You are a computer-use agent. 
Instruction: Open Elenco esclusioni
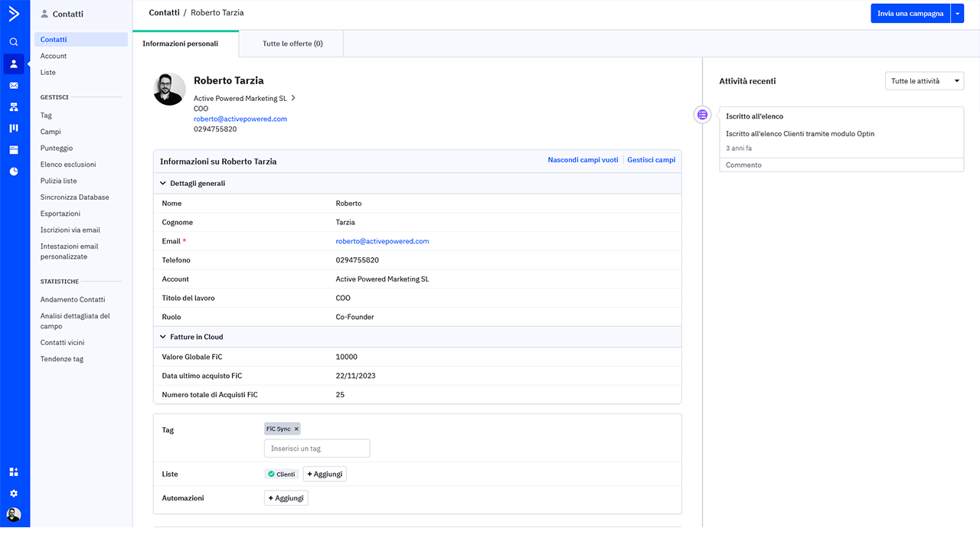coord(68,165)
